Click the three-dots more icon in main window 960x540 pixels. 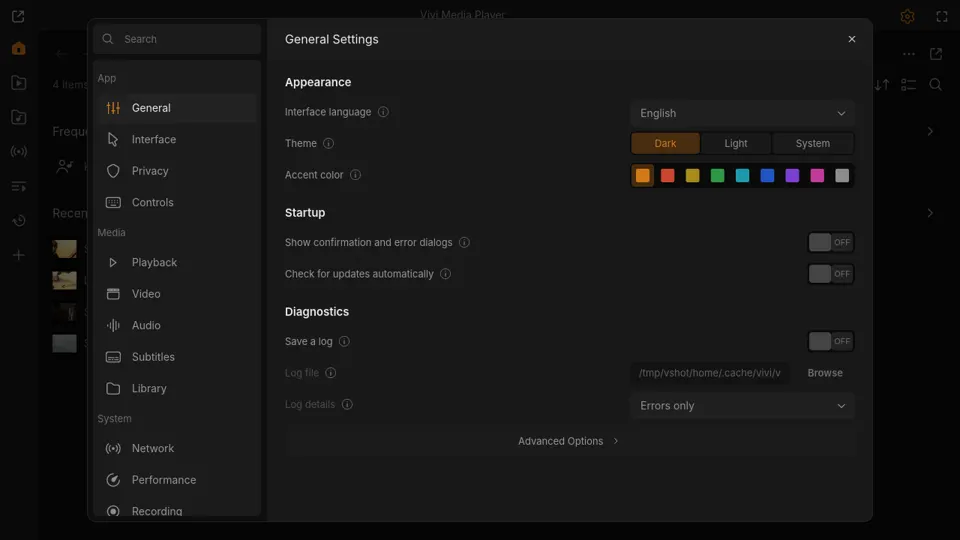click(x=909, y=54)
